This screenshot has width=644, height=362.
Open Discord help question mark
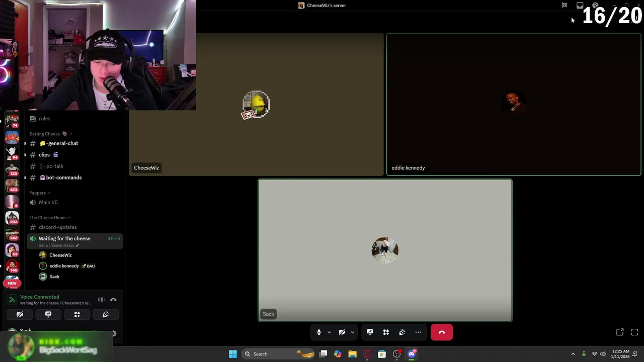click(595, 6)
